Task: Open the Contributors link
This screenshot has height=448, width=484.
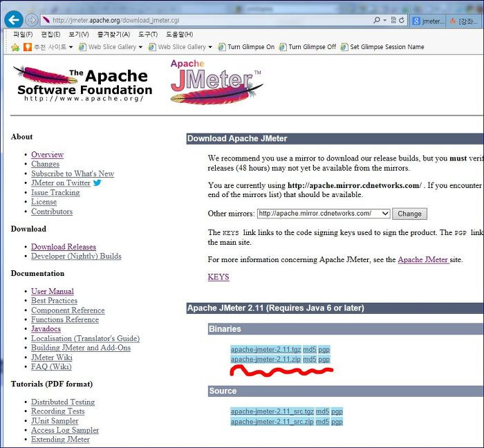Action: 52,212
